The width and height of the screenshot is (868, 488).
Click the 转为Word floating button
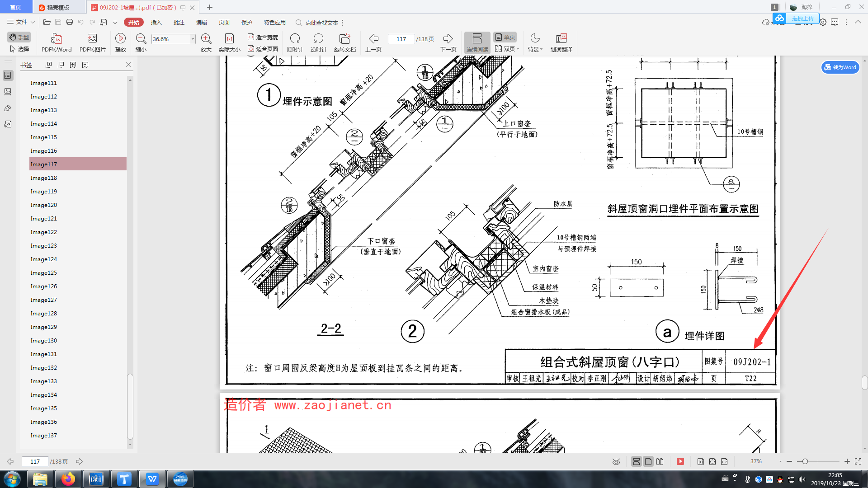(840, 67)
